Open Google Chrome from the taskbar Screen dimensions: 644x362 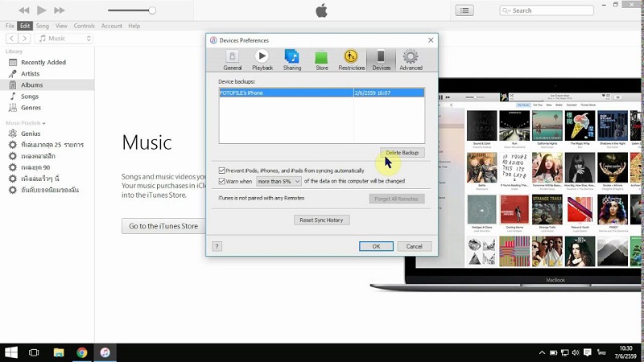click(x=82, y=352)
